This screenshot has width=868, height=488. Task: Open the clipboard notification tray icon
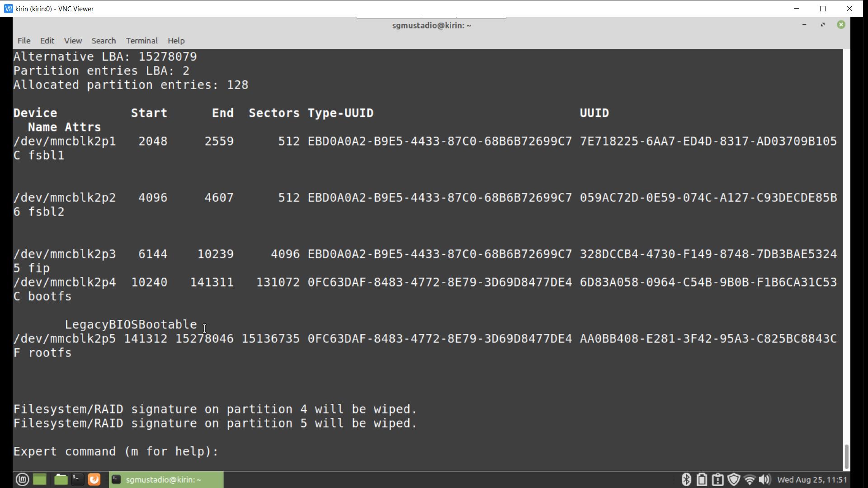717,479
